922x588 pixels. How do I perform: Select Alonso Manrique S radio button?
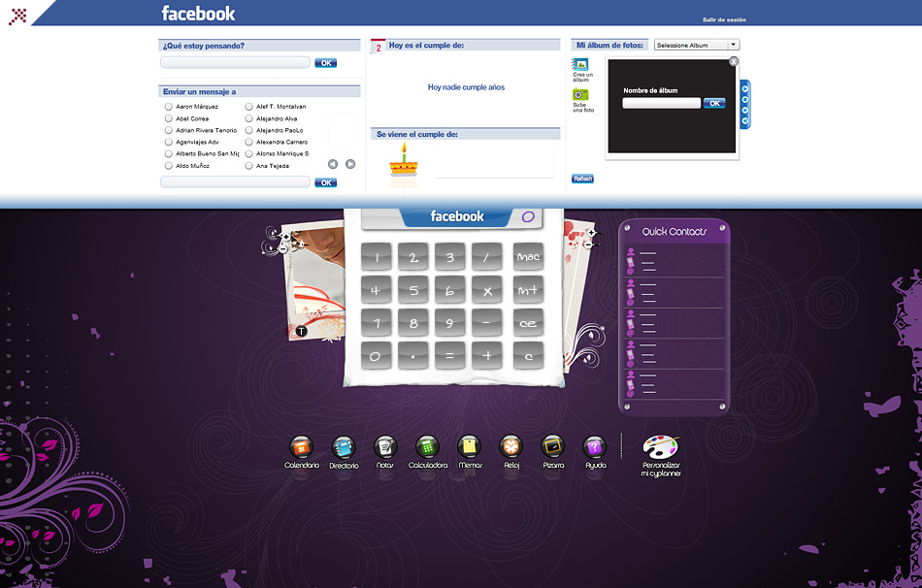[x=249, y=153]
